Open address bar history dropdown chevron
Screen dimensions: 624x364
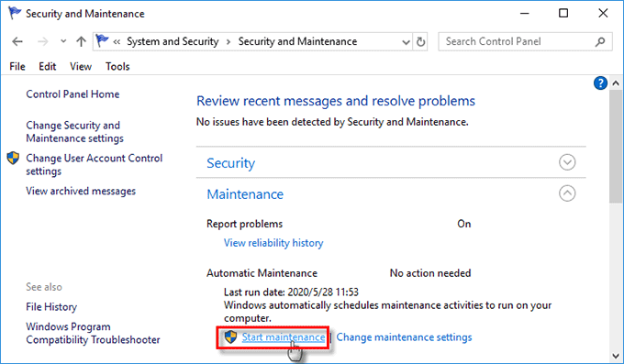(x=406, y=42)
